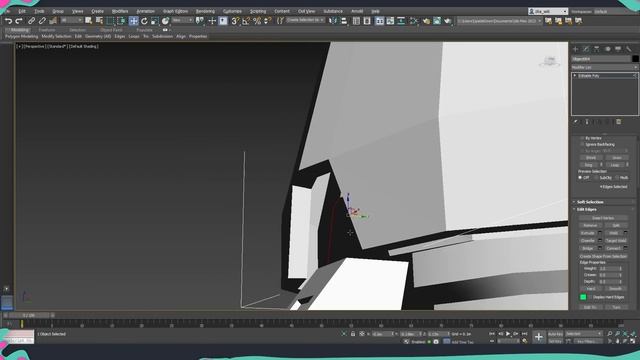Open the Rendering menu

pos(205,11)
